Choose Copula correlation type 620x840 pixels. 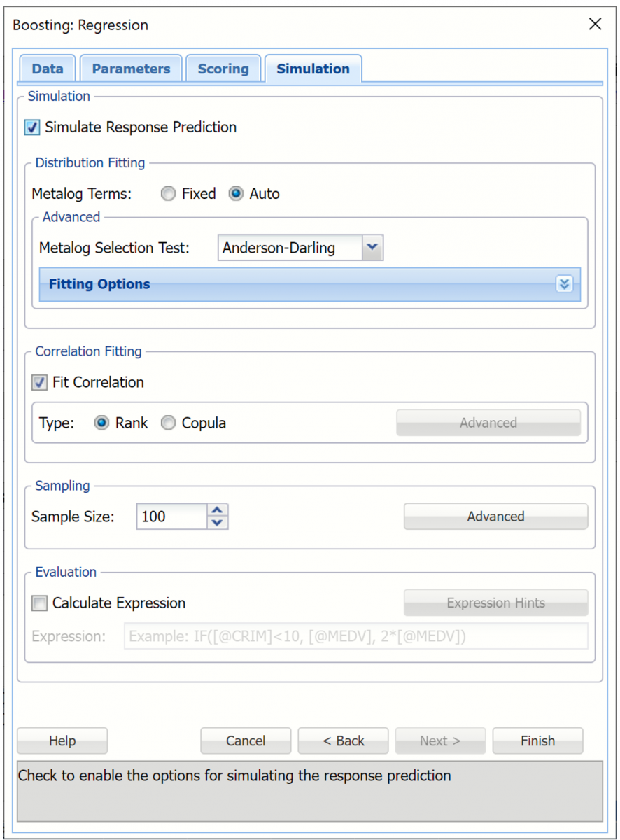(x=168, y=423)
